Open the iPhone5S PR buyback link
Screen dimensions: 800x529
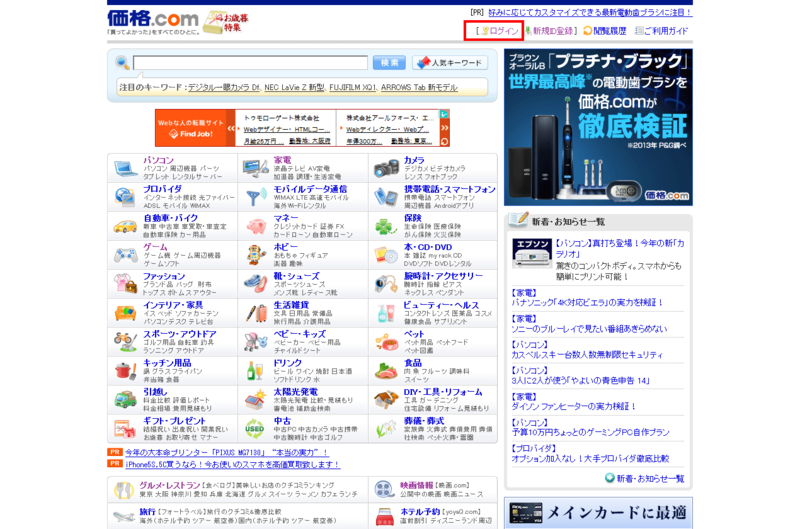(232, 464)
